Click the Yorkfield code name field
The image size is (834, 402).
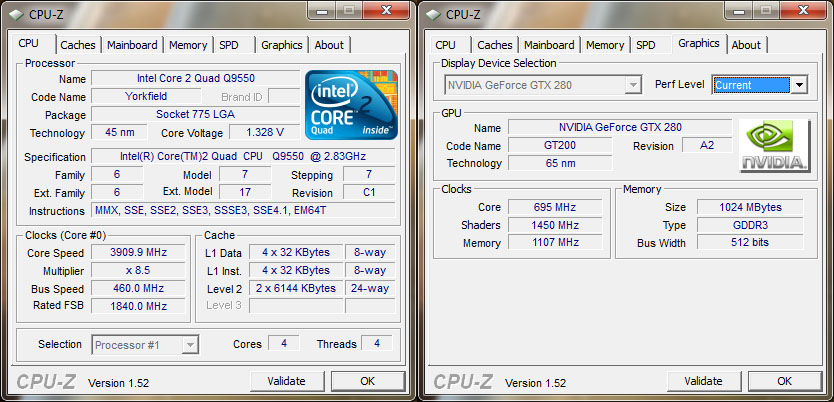pos(146,96)
